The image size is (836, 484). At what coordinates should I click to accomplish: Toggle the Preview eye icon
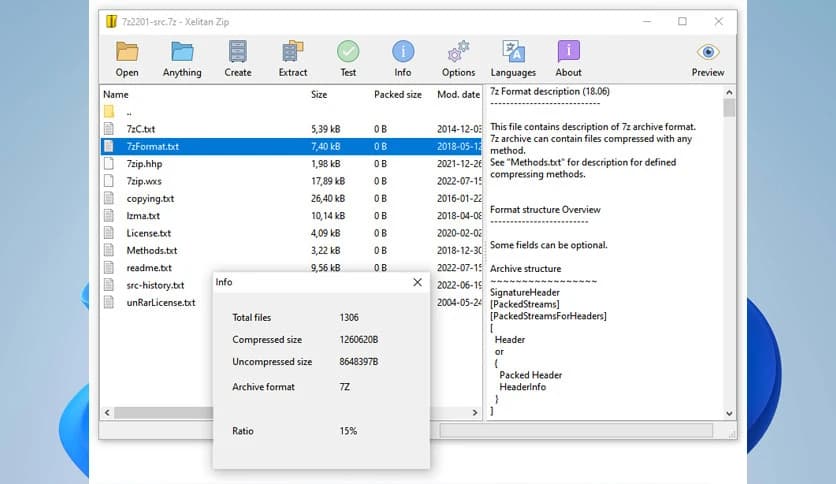click(x=708, y=52)
